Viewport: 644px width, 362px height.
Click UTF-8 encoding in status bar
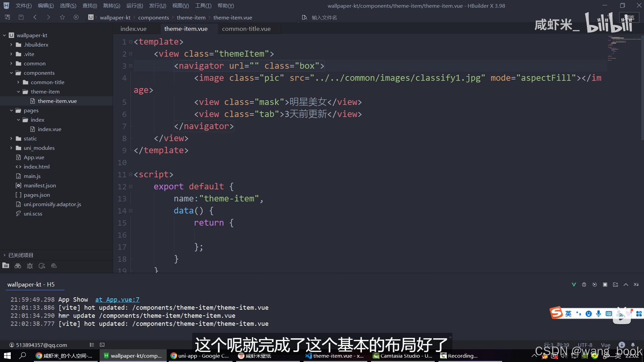pyautogui.click(x=585, y=345)
